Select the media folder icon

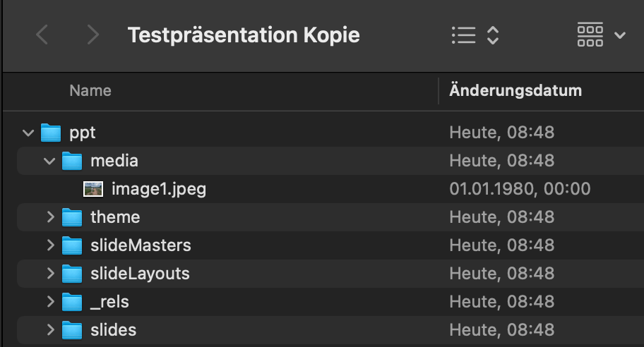(x=72, y=161)
